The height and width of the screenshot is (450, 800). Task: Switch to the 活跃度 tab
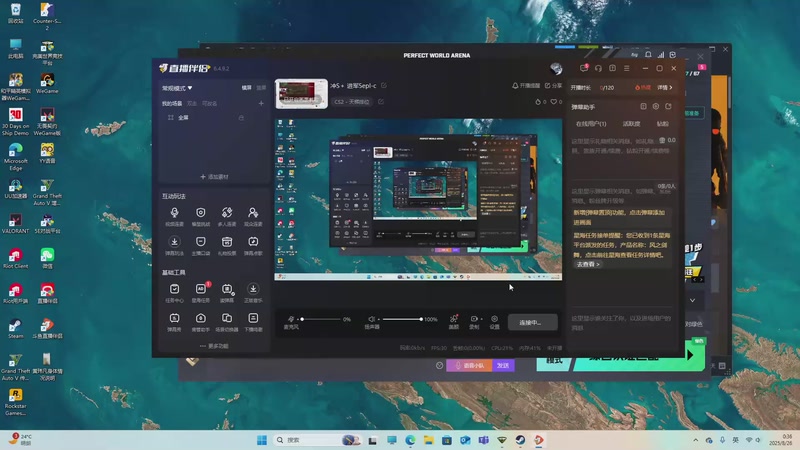coord(631,124)
